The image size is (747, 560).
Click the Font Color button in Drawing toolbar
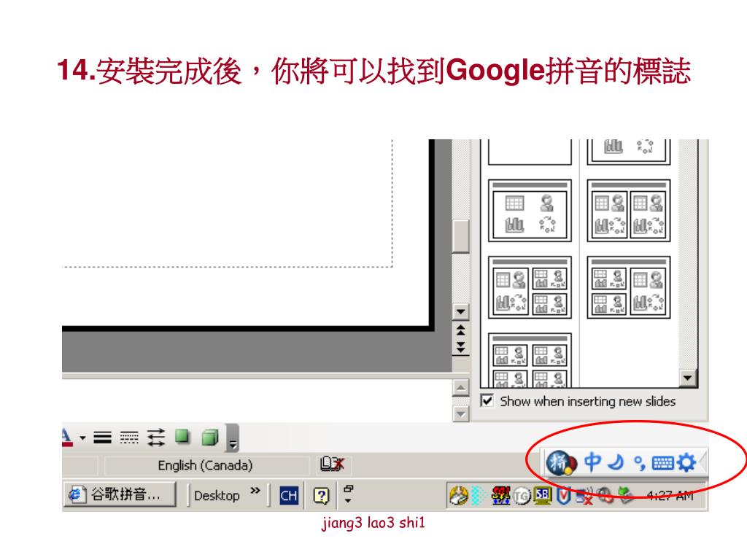click(66, 437)
